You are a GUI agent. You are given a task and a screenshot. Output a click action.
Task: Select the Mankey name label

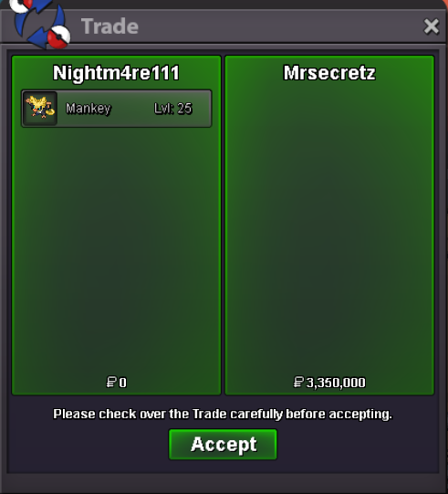[89, 109]
